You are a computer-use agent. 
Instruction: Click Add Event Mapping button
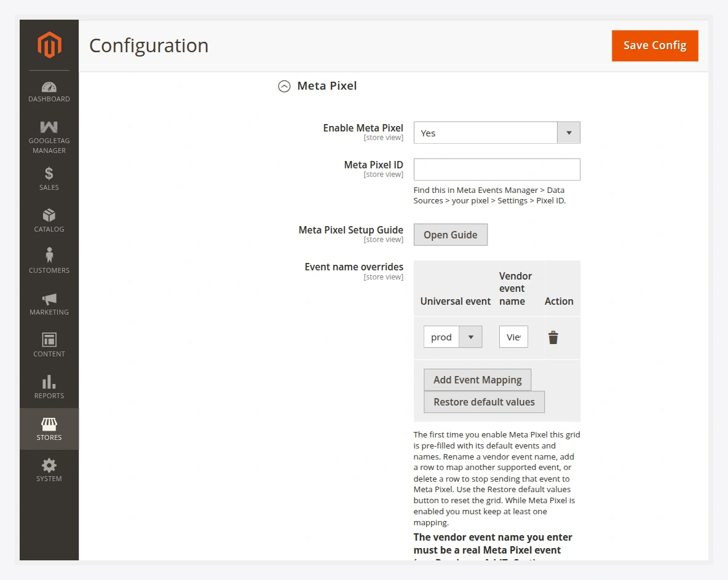coord(477,380)
